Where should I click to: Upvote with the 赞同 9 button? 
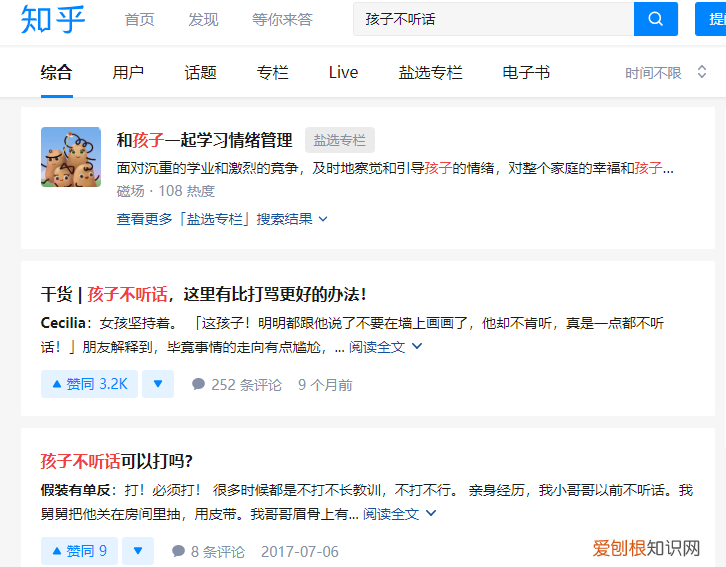point(79,551)
